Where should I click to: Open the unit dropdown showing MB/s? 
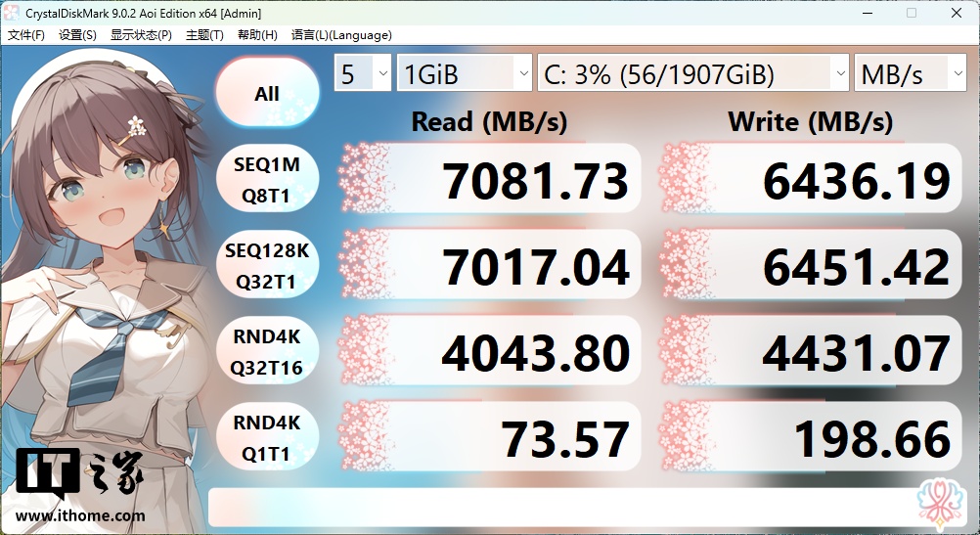click(x=910, y=73)
